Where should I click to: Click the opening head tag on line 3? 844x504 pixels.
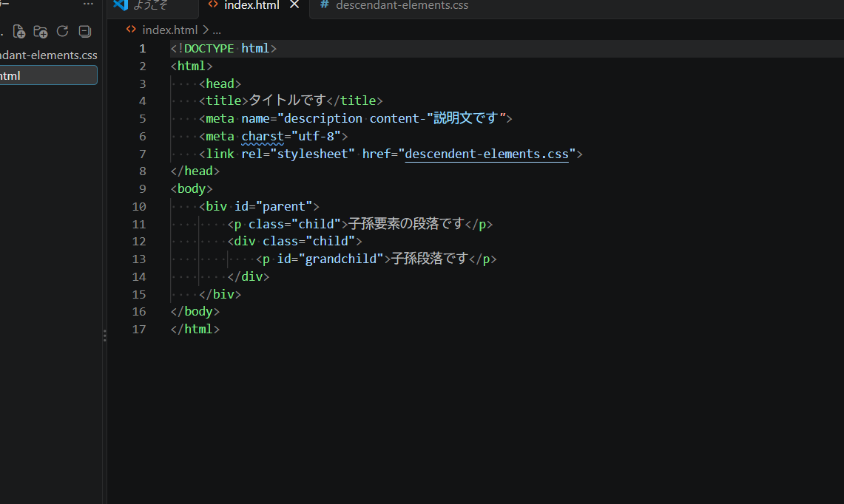[220, 84]
